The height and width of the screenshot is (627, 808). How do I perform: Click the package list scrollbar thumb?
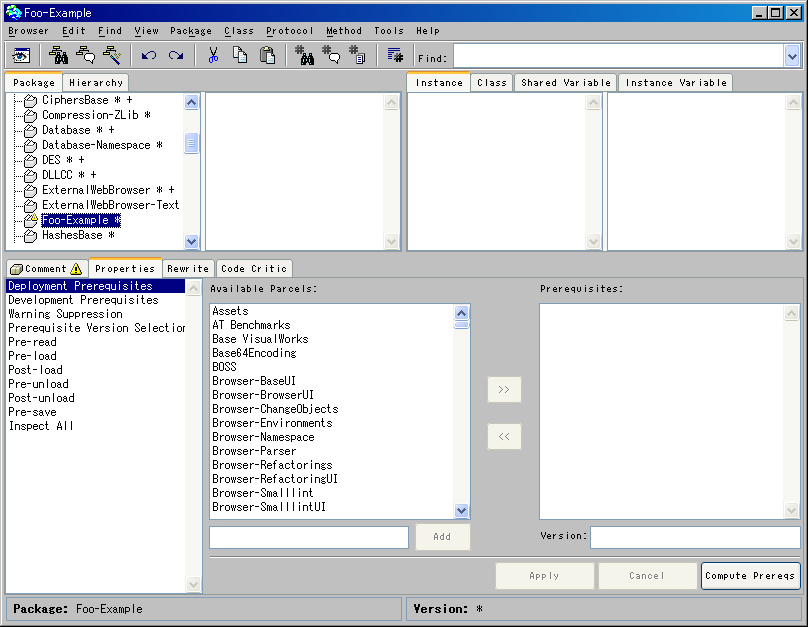click(x=191, y=143)
